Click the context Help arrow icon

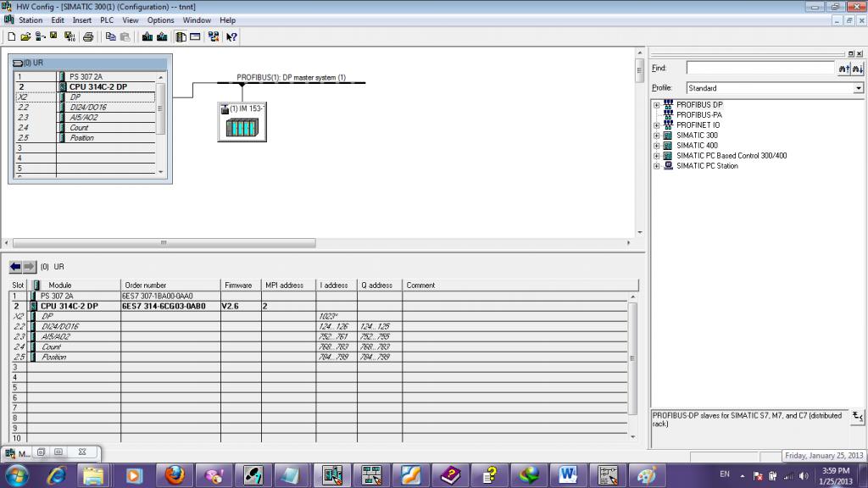(231, 36)
